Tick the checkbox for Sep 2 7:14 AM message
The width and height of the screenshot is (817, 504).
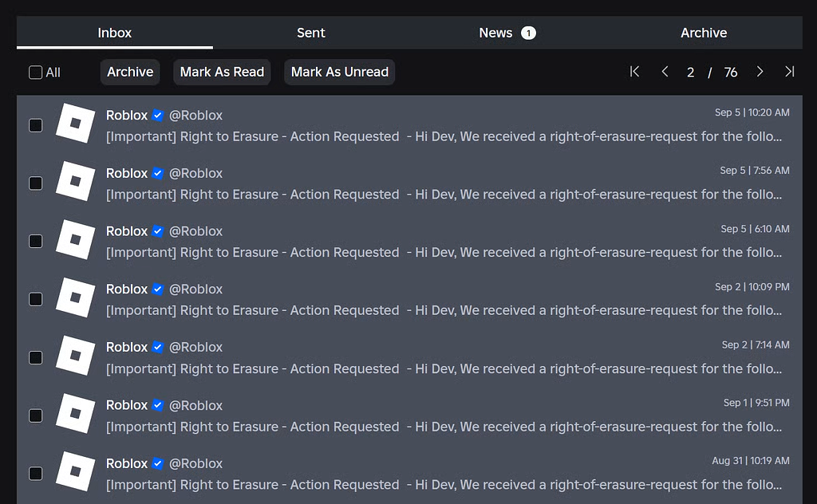(36, 357)
